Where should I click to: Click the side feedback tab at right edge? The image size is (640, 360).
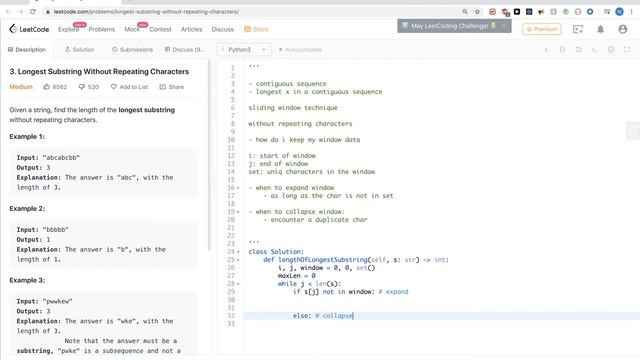(633, 131)
